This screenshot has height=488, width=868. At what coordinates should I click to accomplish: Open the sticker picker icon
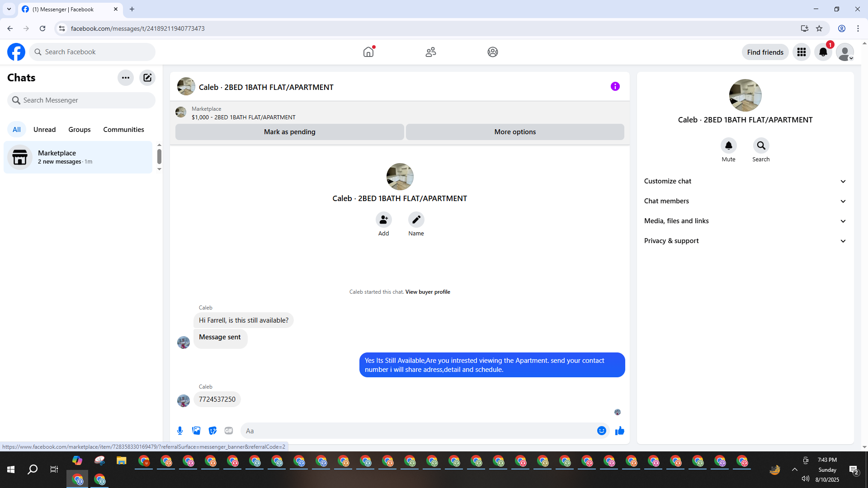[212, 431]
